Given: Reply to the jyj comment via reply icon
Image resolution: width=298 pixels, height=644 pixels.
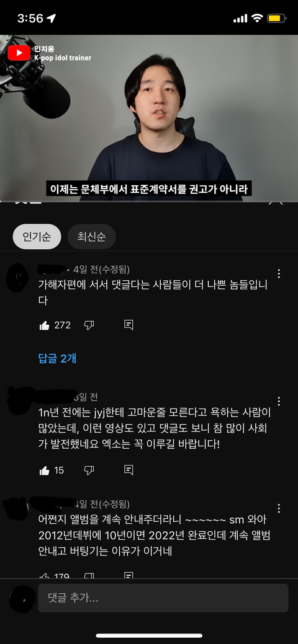Looking at the screenshot, I should pyautogui.click(x=129, y=470).
